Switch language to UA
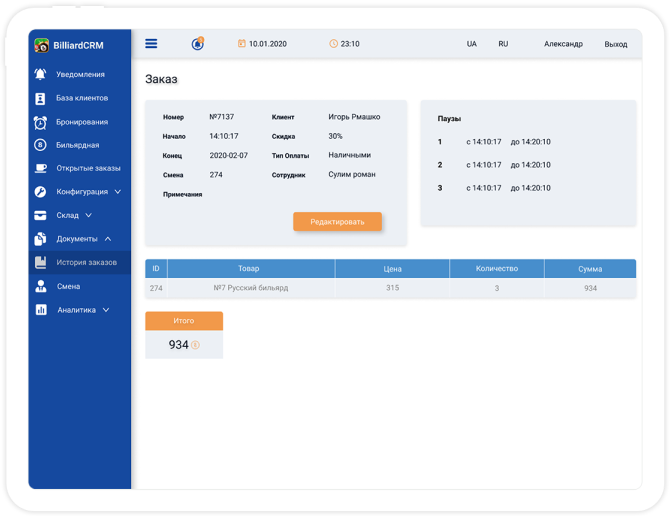Screen dimensions: 670x518 [x=472, y=44]
